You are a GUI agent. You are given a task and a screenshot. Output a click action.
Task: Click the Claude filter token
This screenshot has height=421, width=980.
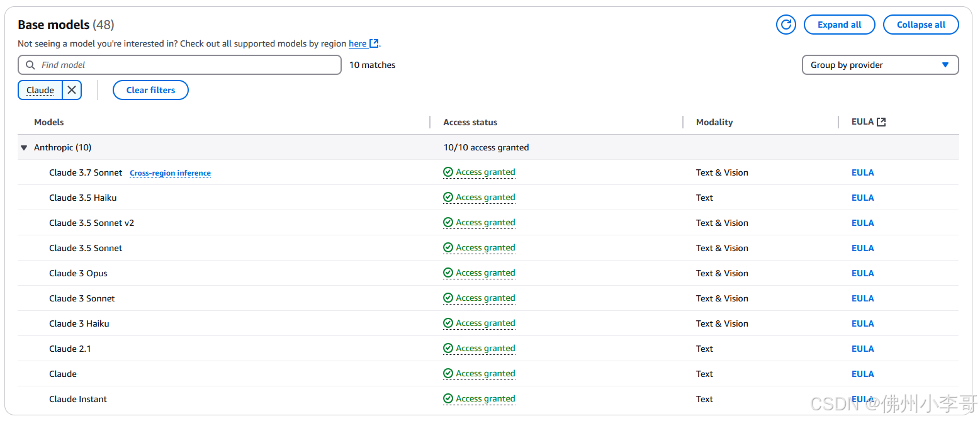pos(40,90)
